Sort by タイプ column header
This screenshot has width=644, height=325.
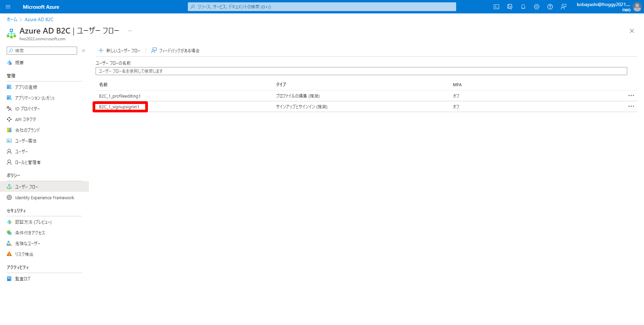281,85
